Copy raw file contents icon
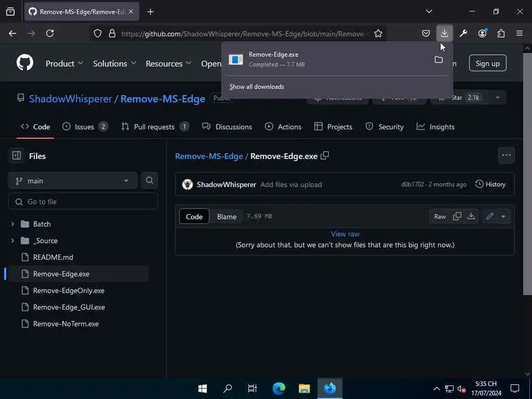This screenshot has height=399, width=532. click(457, 216)
